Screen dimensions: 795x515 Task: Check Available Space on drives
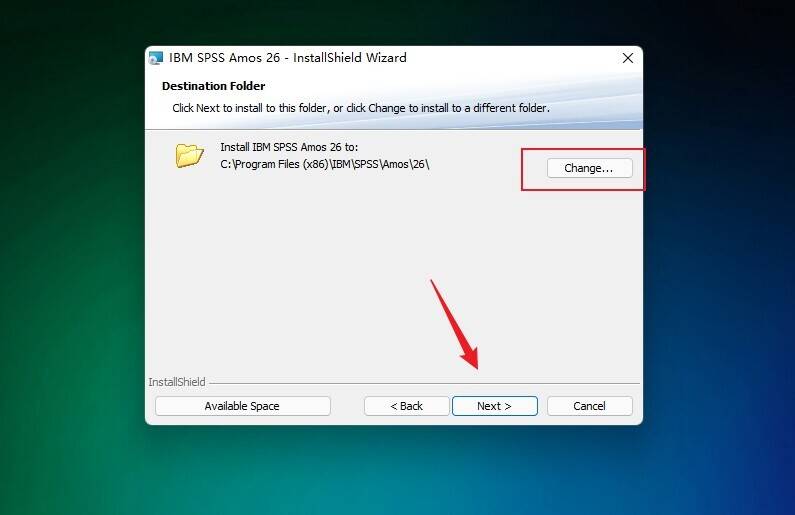coord(242,406)
